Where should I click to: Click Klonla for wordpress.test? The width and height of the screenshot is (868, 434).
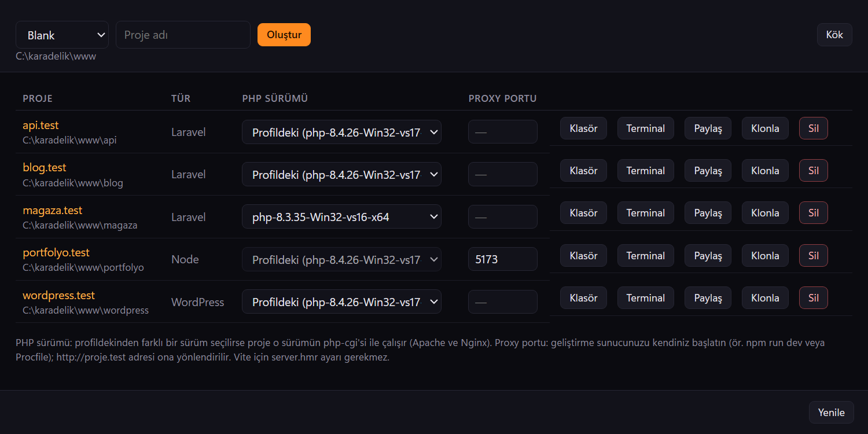pos(765,298)
